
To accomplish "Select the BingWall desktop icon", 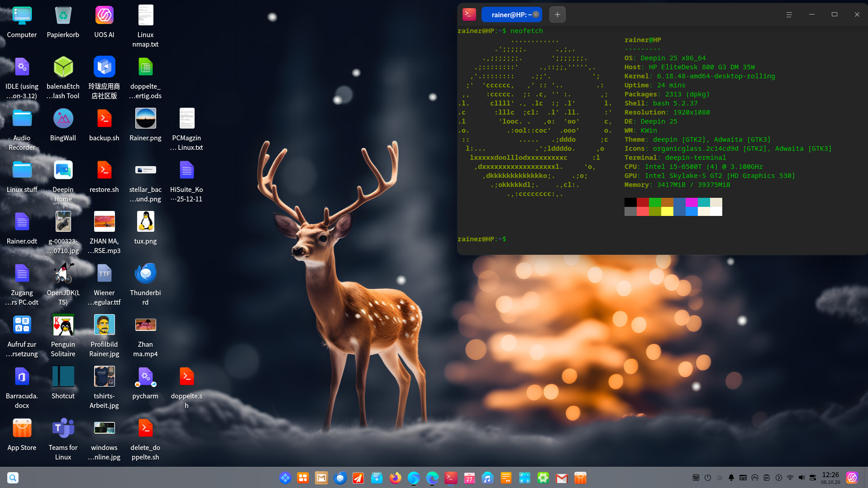I will pos(63,125).
